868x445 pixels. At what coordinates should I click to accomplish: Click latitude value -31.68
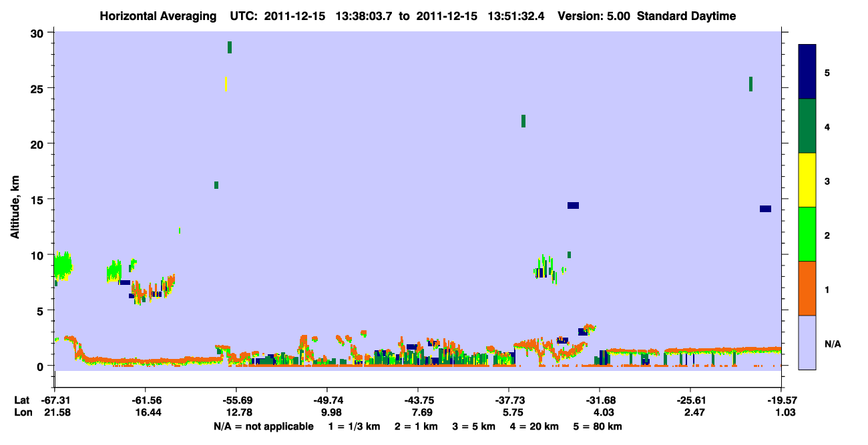(x=600, y=400)
